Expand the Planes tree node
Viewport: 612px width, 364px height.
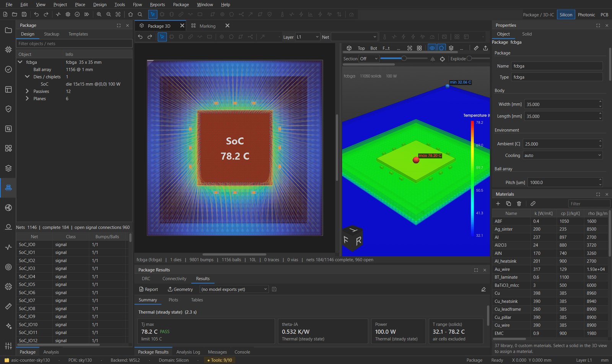pyautogui.click(x=27, y=99)
